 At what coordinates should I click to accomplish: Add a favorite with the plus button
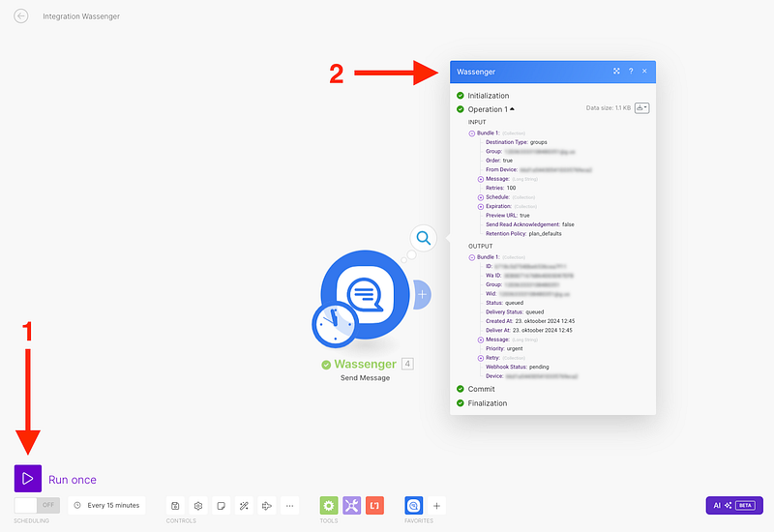[x=437, y=505]
